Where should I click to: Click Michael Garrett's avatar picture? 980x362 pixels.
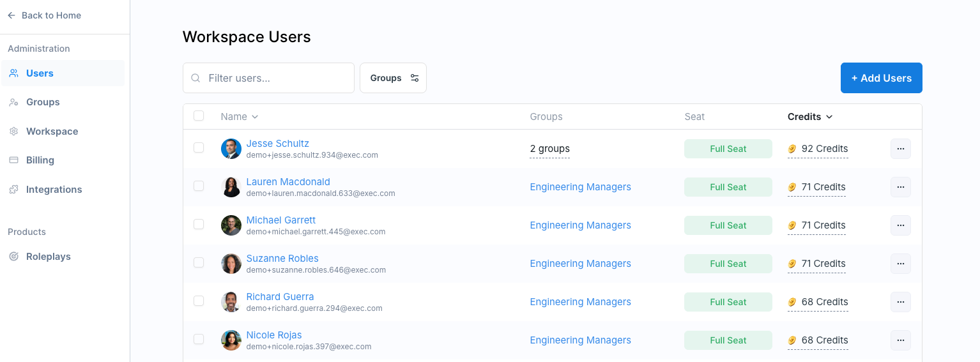tap(231, 225)
